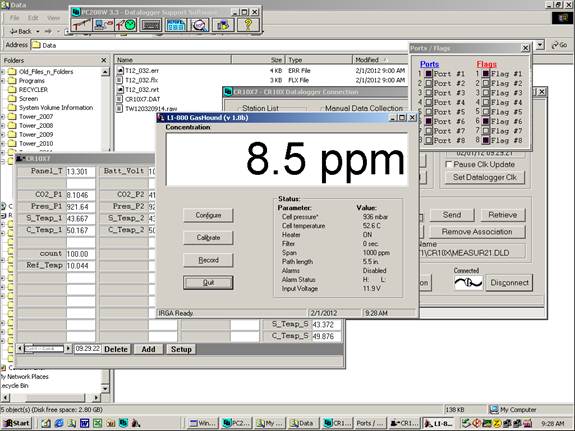This screenshot has height=431, width=575.
Task: Toggle the Flag #4 checkbox
Action: [x=486, y=102]
